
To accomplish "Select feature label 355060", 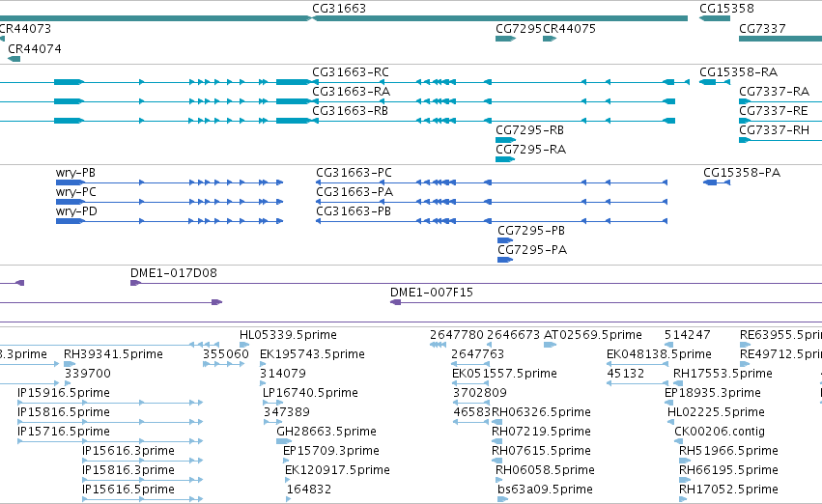I will pos(225,354).
